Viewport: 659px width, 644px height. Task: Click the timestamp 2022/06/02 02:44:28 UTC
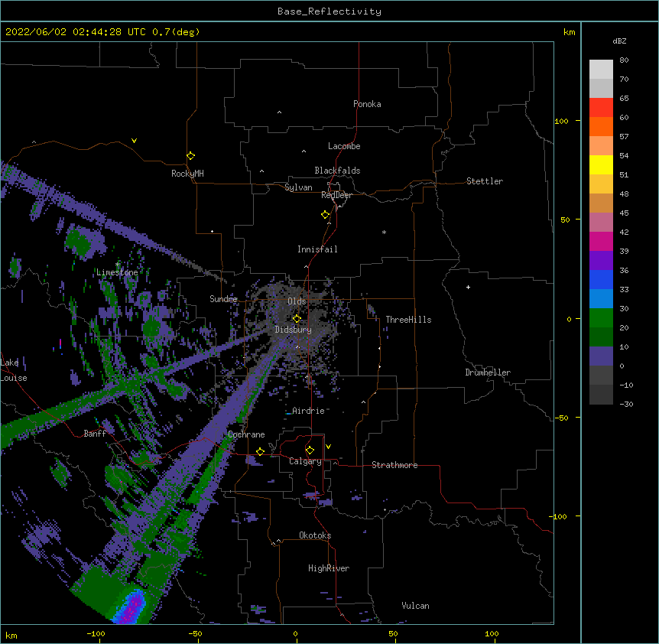[76, 32]
